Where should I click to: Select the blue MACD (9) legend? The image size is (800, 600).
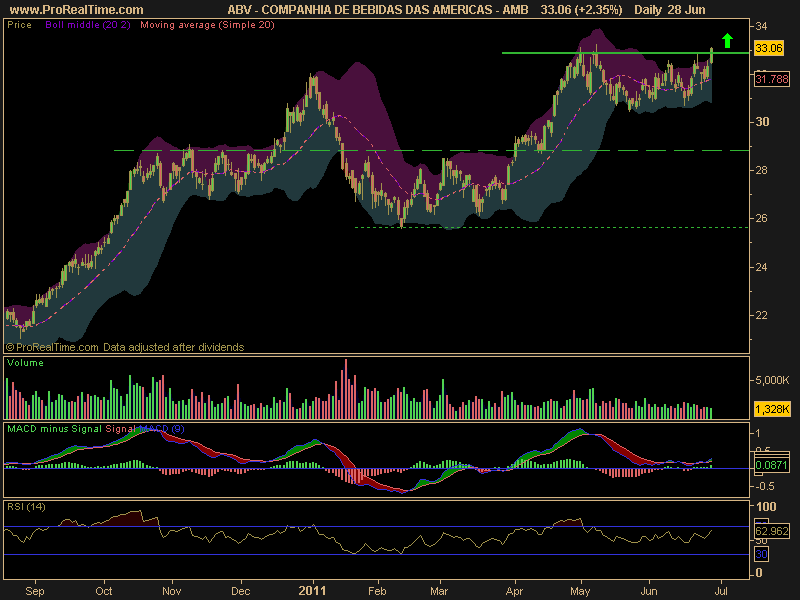click(x=161, y=429)
